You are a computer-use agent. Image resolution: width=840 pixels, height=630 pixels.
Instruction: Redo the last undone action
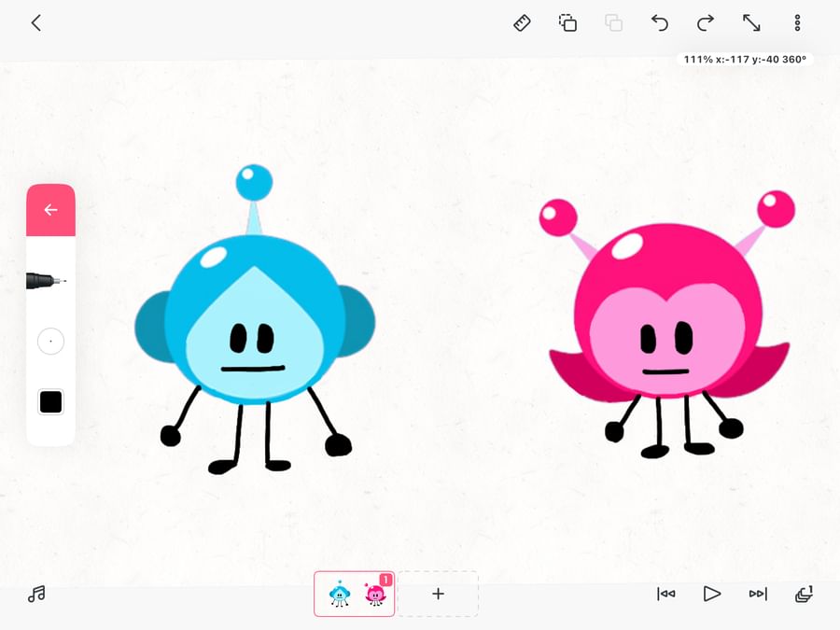click(x=705, y=22)
